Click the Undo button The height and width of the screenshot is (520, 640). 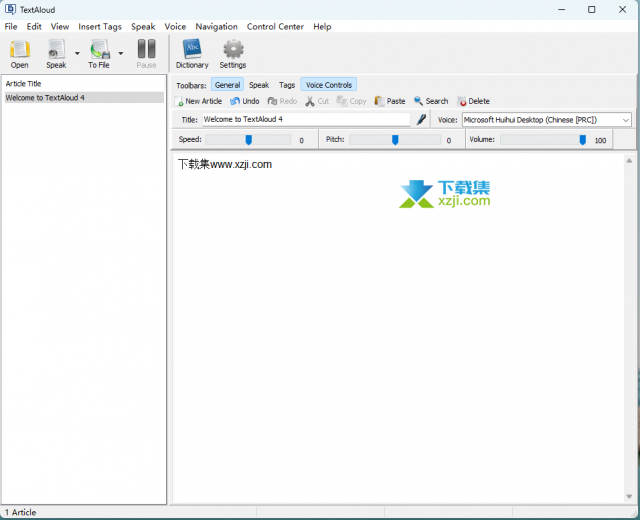tap(244, 101)
